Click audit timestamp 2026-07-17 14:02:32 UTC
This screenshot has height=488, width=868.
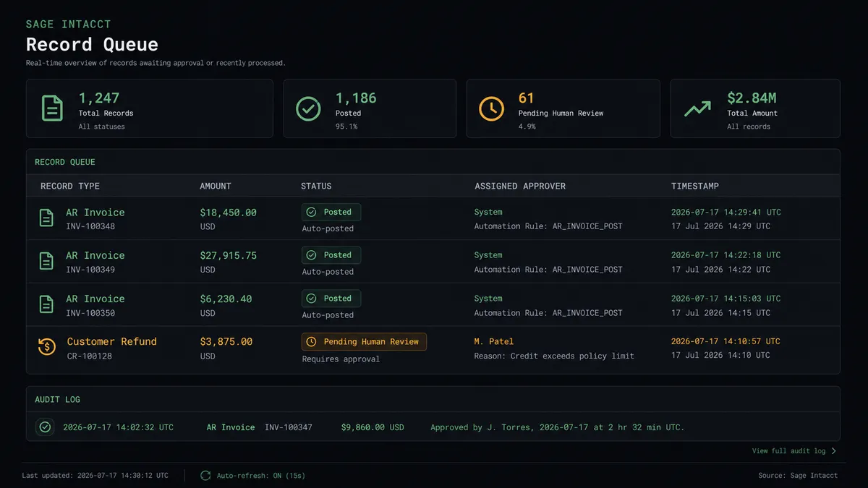[119, 427]
